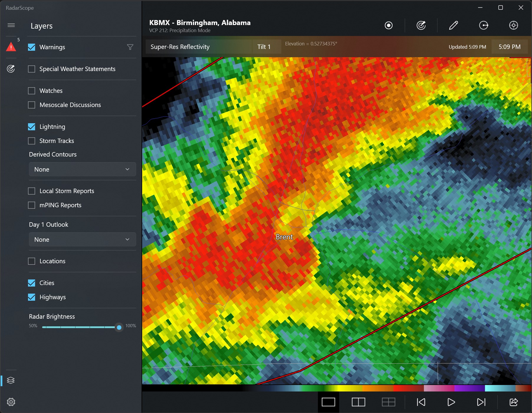Select quad-pane radar layout
The height and width of the screenshot is (413, 532).
388,402
